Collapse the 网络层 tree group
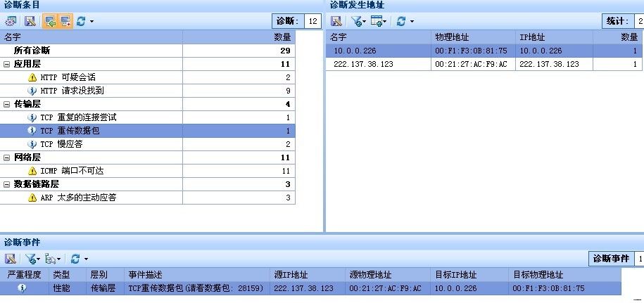 [6, 157]
